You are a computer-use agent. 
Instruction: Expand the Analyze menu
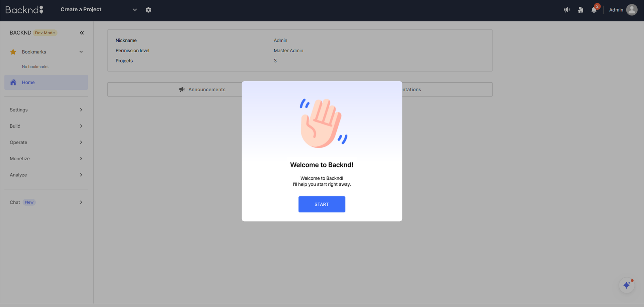(x=46, y=175)
